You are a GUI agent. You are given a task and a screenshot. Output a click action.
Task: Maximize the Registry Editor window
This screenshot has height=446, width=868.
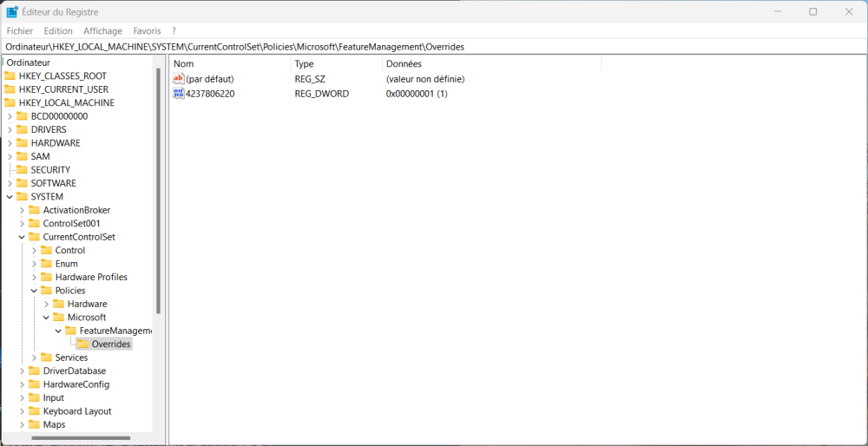click(x=813, y=11)
